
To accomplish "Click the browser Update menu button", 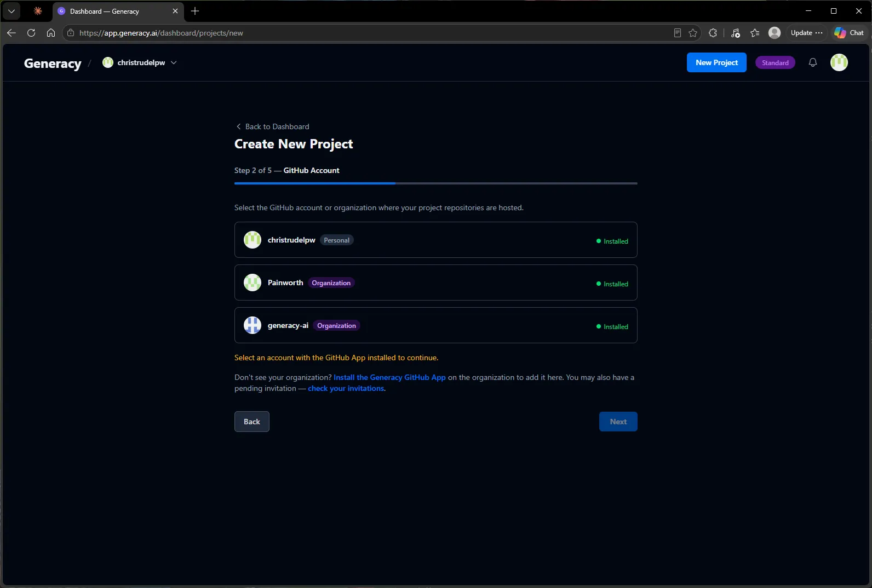I will 806,33.
